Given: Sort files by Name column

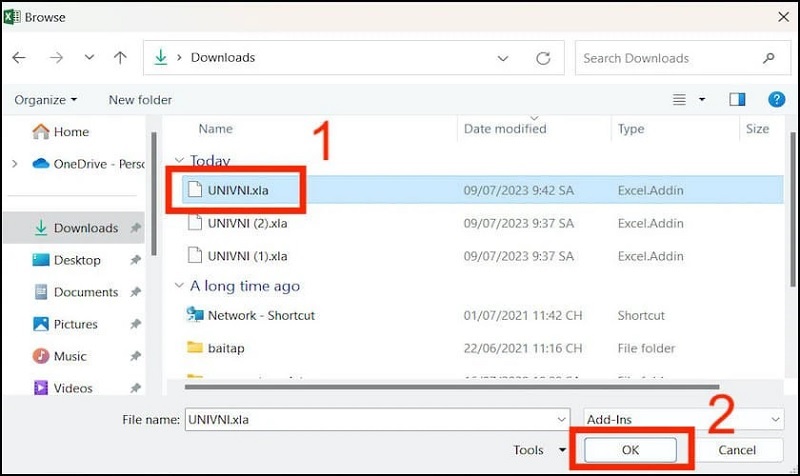Looking at the screenshot, I should pos(216,129).
